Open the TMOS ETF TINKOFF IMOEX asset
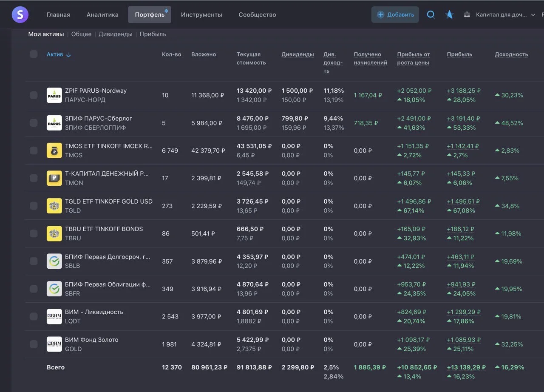The height and width of the screenshot is (392, 544). [x=109, y=146]
